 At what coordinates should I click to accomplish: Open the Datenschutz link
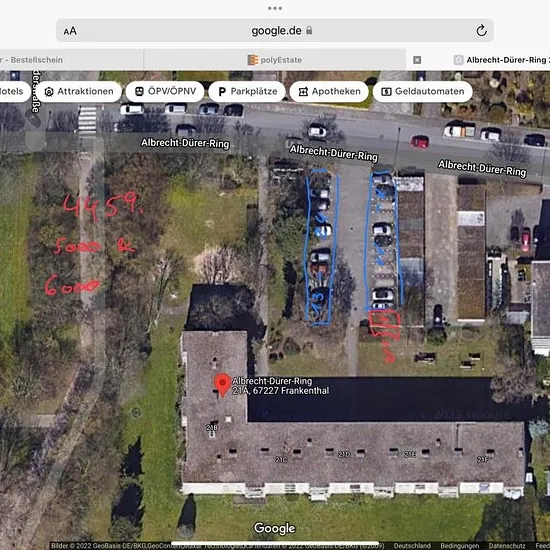(507, 546)
